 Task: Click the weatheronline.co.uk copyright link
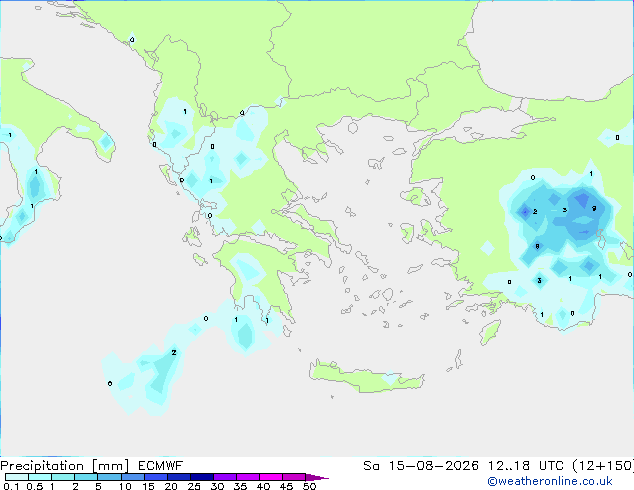click(550, 481)
